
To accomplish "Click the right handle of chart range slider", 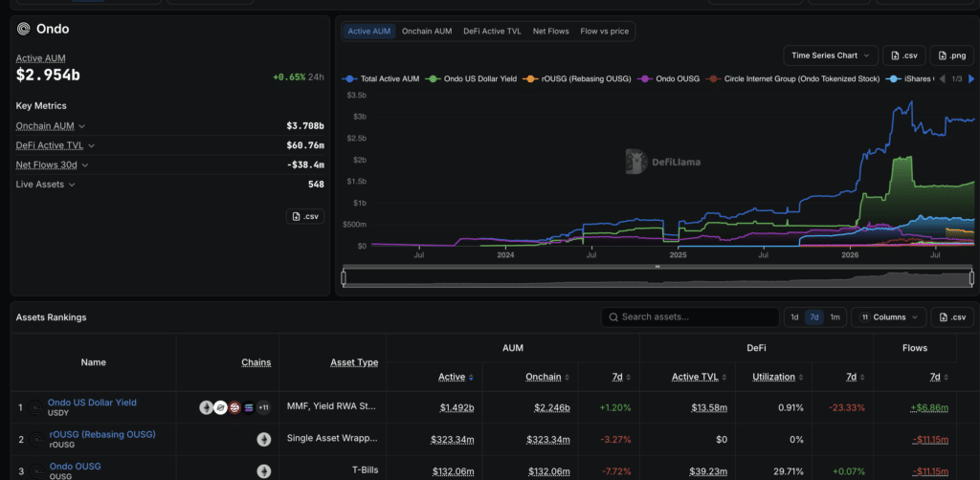I will (972, 278).
